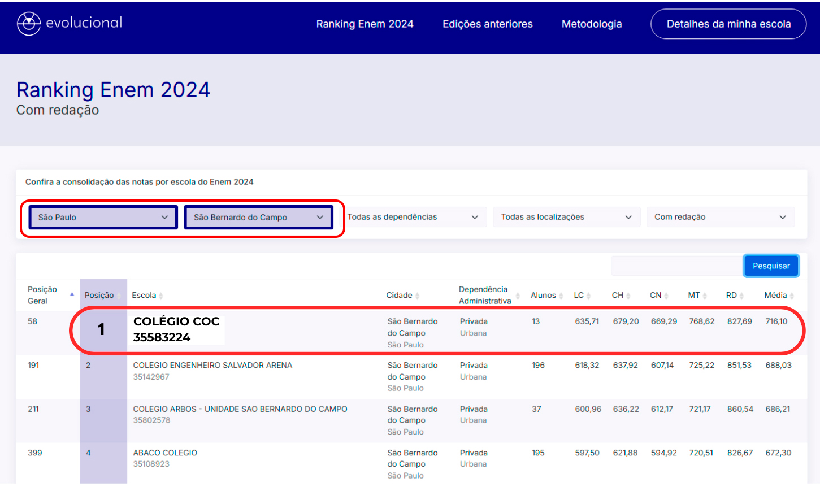Click the RD score 860,54
Image resolution: width=820 pixels, height=504 pixels.
pyautogui.click(x=740, y=409)
